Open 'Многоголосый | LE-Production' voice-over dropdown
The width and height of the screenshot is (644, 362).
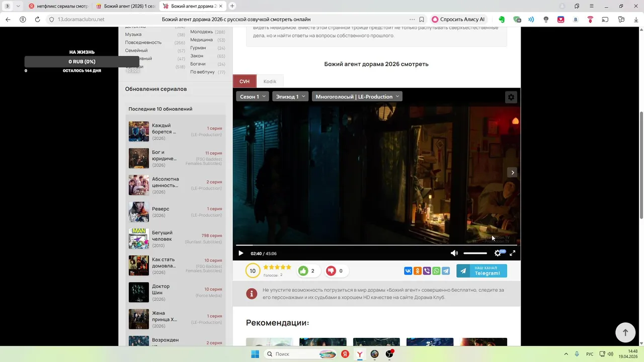click(x=357, y=97)
